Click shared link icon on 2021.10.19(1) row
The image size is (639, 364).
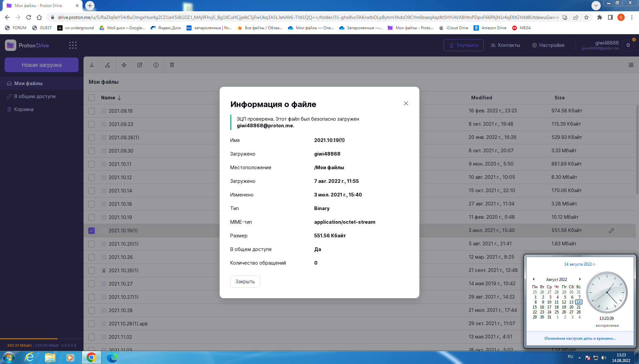tap(611, 230)
